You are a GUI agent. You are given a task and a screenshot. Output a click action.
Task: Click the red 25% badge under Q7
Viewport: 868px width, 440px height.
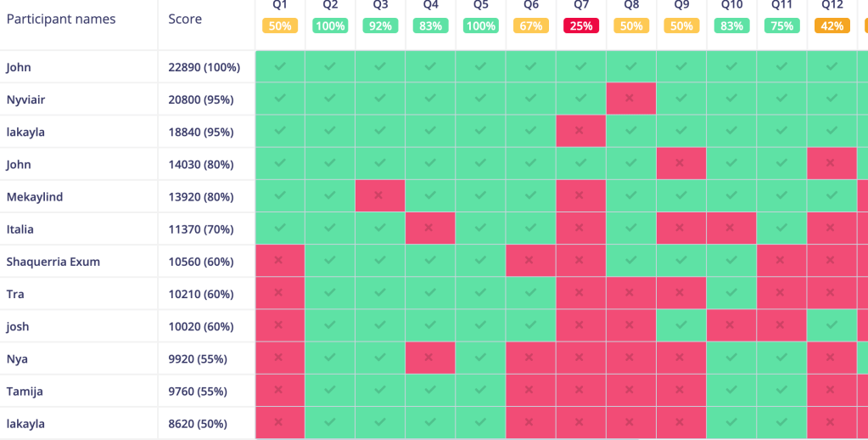580,26
